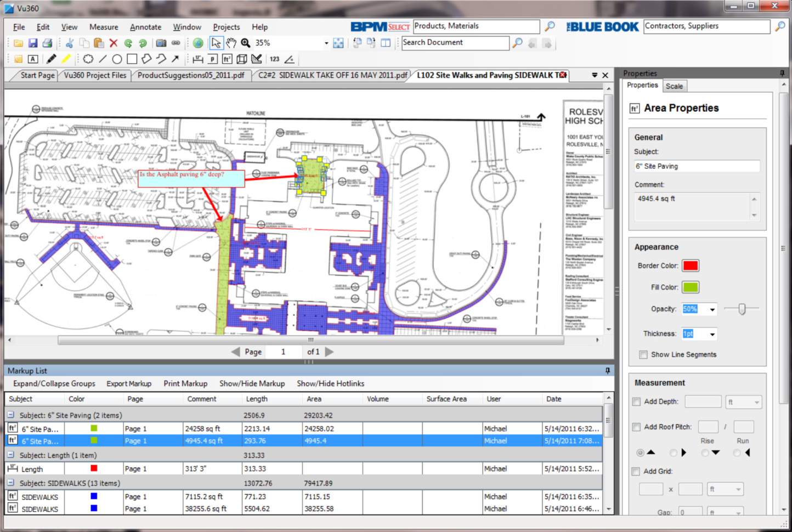
Task: Activate the Volume measurement cube tool
Action: [242, 59]
